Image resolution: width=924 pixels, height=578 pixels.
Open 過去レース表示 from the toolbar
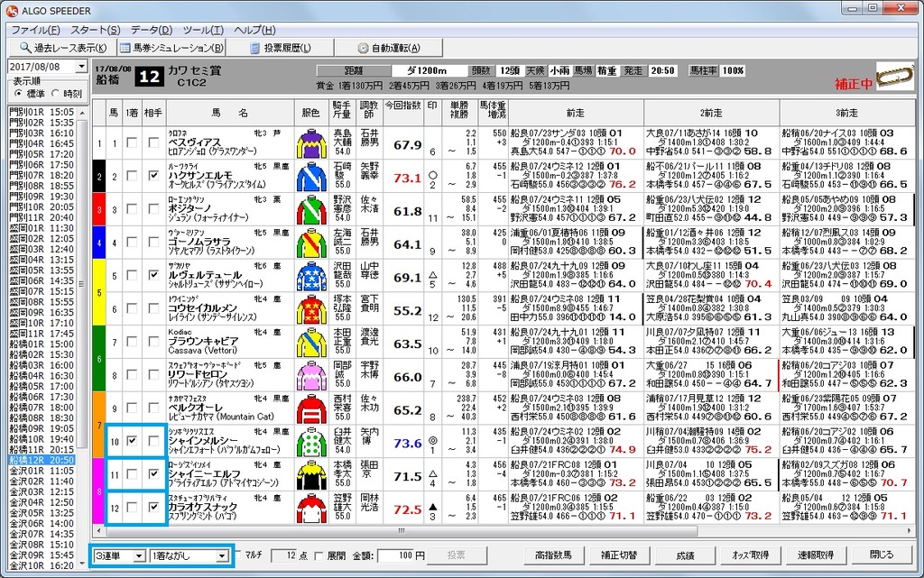click(62, 48)
